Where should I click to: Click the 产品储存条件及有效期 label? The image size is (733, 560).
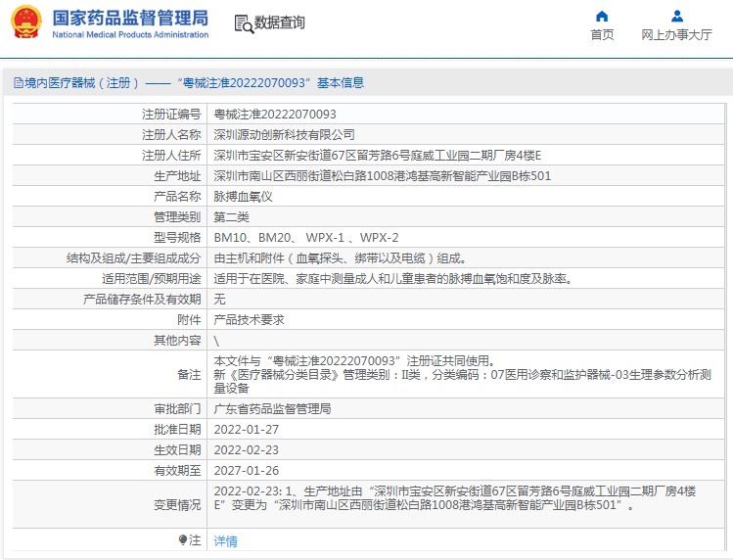[x=142, y=300]
